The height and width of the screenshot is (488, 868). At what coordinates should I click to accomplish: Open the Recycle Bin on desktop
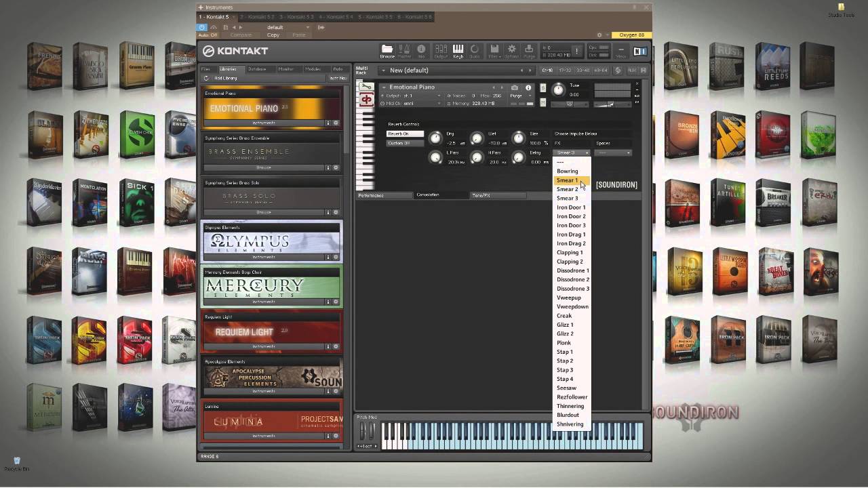point(17,464)
